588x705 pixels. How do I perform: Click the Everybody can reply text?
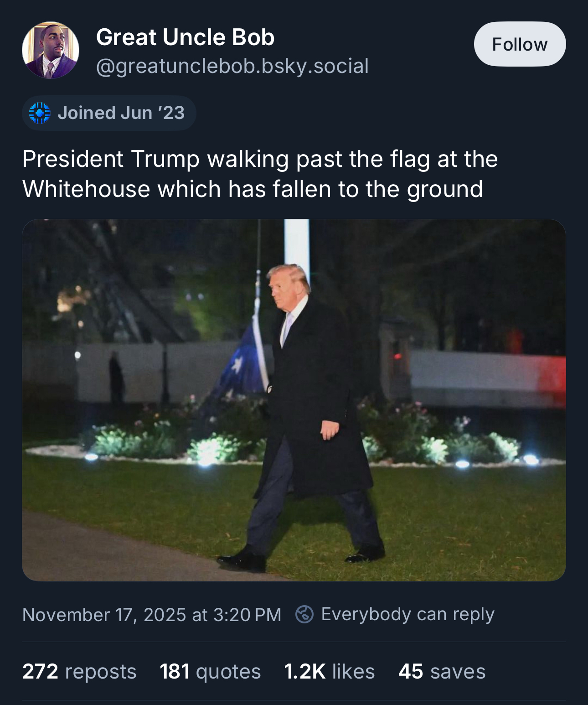point(407,614)
